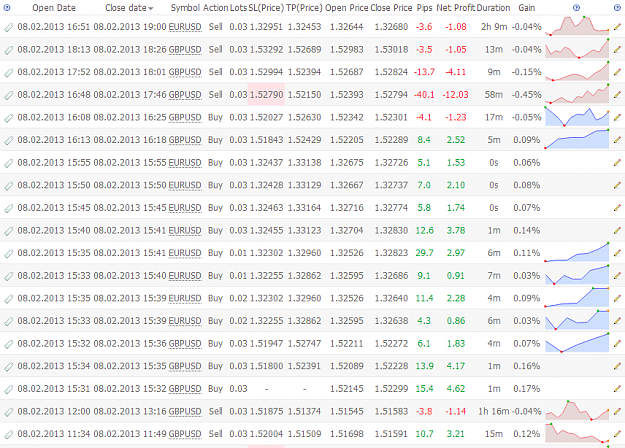Click the open price 1.52145
This screenshot has height=448, width=625.
pyautogui.click(x=346, y=389)
